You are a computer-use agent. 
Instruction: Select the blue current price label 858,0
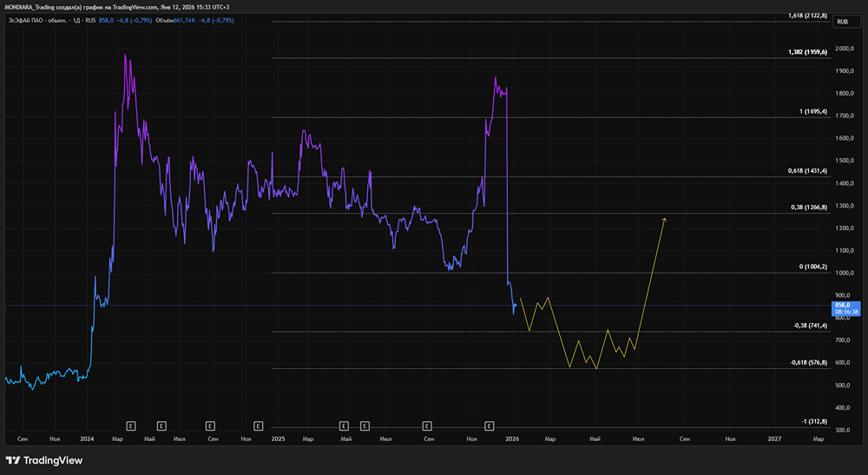click(x=846, y=308)
